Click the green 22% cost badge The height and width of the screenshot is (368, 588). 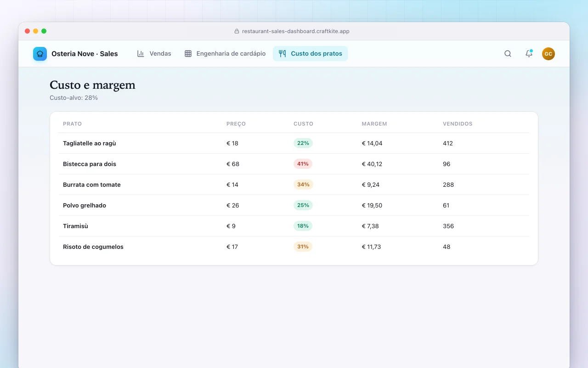[303, 143]
